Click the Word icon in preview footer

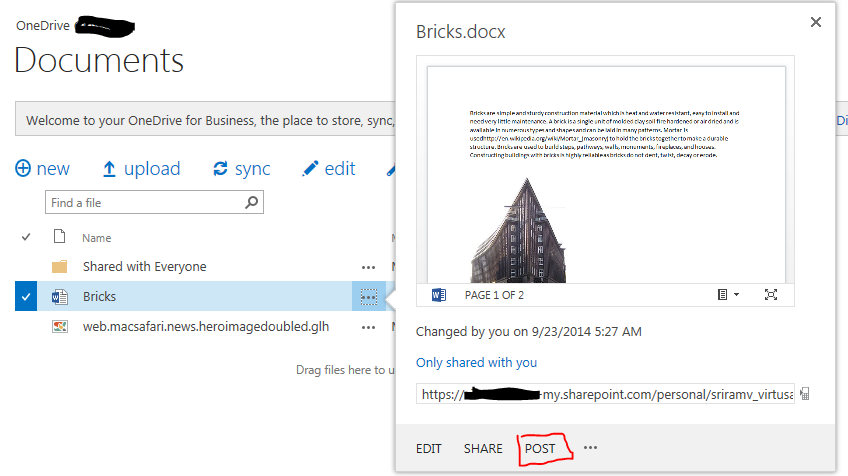439,295
